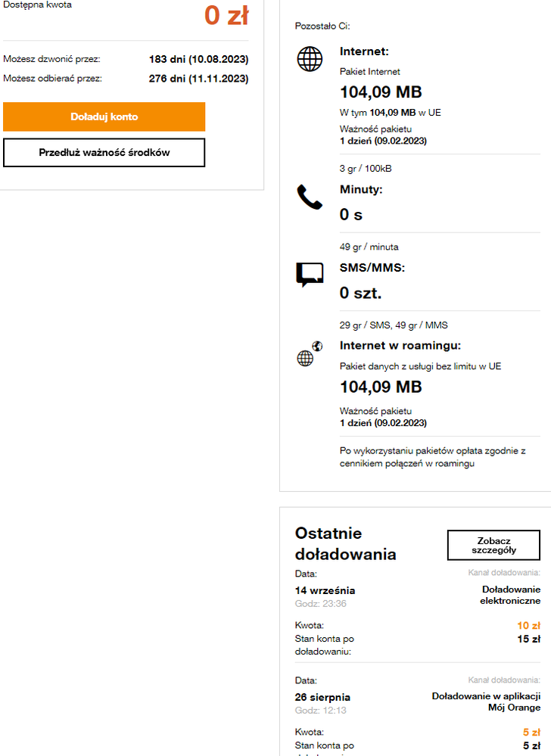Image resolution: width=551 pixels, height=756 pixels.
Task: Click Doładowanie w aplikacji Mój Orange text
Action: pyautogui.click(x=486, y=702)
